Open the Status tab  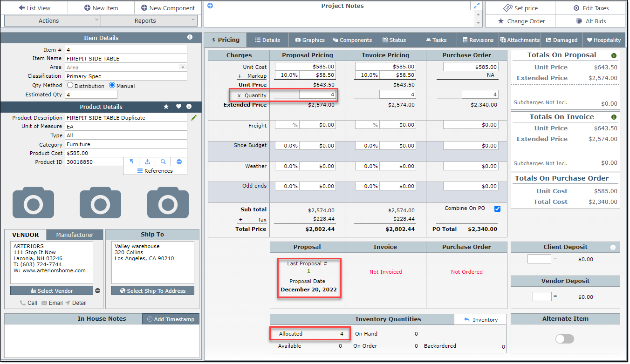394,40
